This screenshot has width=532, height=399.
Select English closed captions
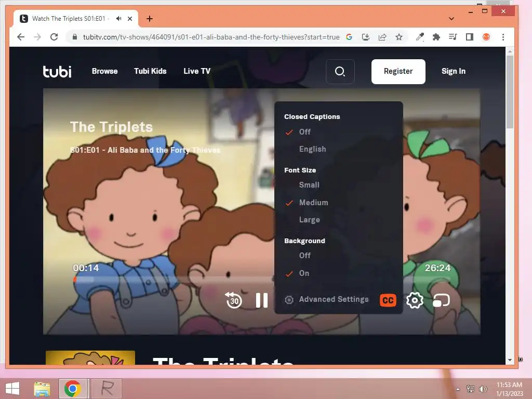pos(312,149)
